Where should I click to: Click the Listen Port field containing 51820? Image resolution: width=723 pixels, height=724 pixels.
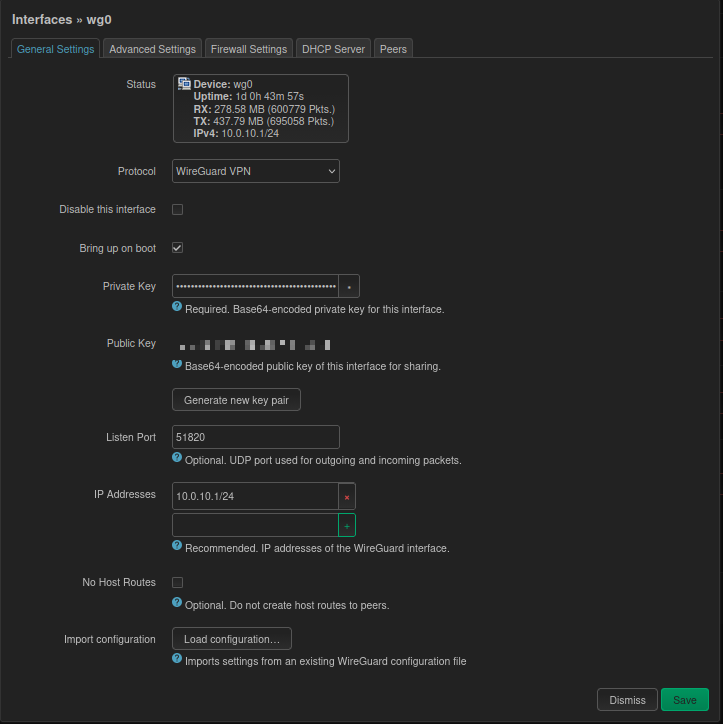coord(256,437)
